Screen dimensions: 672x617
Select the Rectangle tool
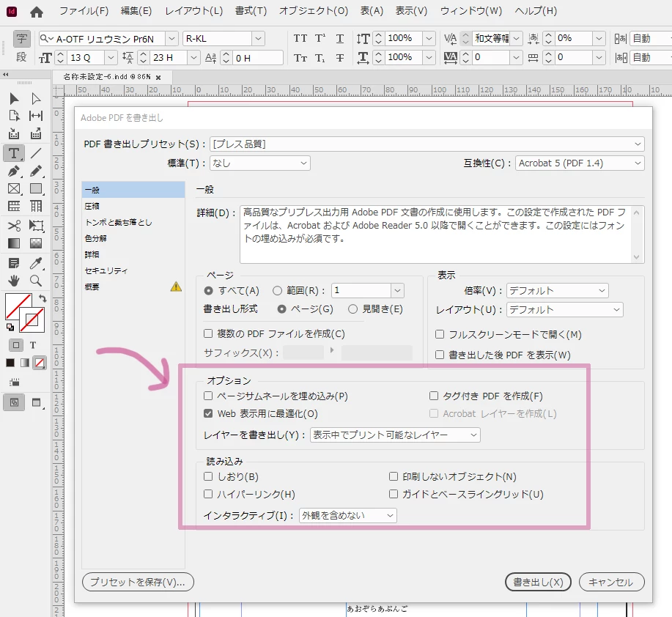click(36, 189)
